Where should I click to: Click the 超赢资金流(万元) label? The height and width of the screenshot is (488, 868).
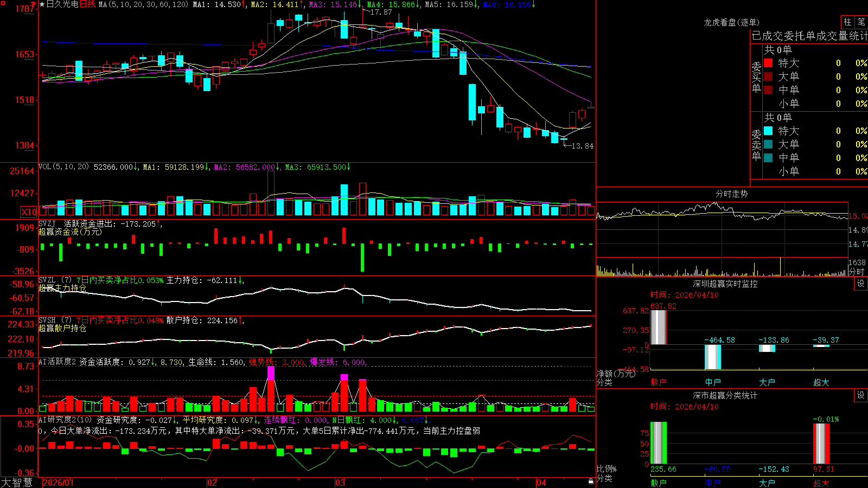tap(70, 232)
